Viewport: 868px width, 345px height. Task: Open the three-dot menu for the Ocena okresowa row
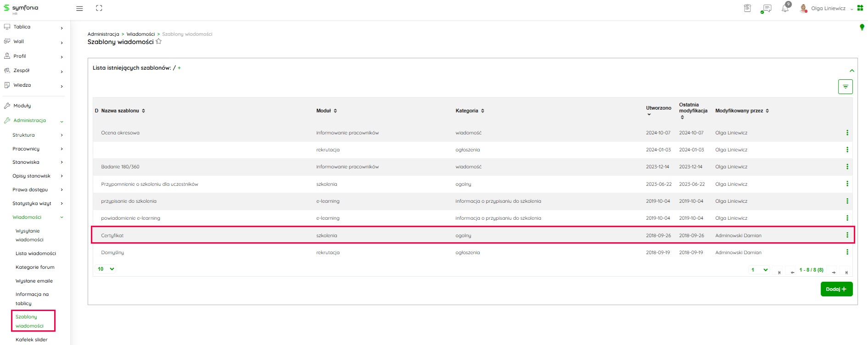coord(847,133)
